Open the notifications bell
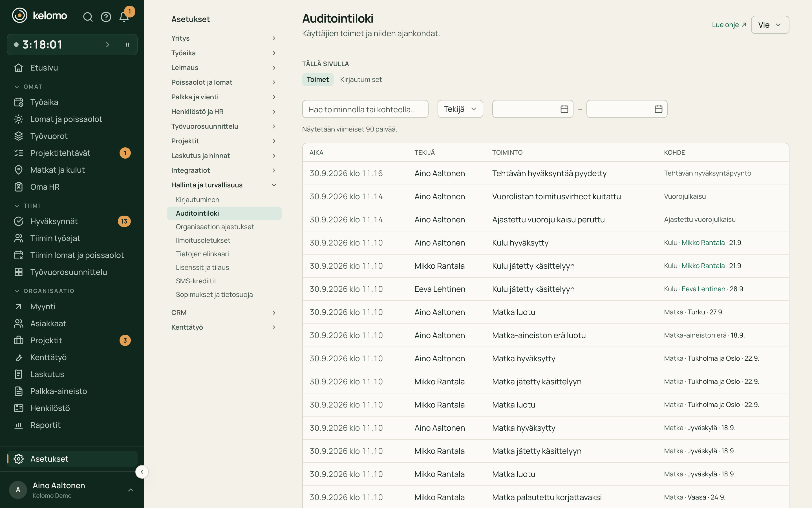The width and height of the screenshot is (812, 508). pyautogui.click(x=124, y=17)
